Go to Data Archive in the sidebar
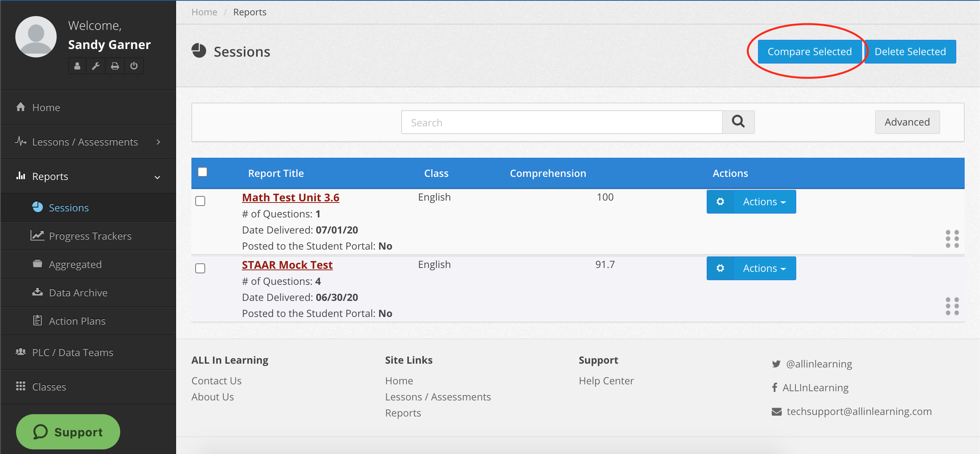The height and width of the screenshot is (454, 980). click(78, 293)
